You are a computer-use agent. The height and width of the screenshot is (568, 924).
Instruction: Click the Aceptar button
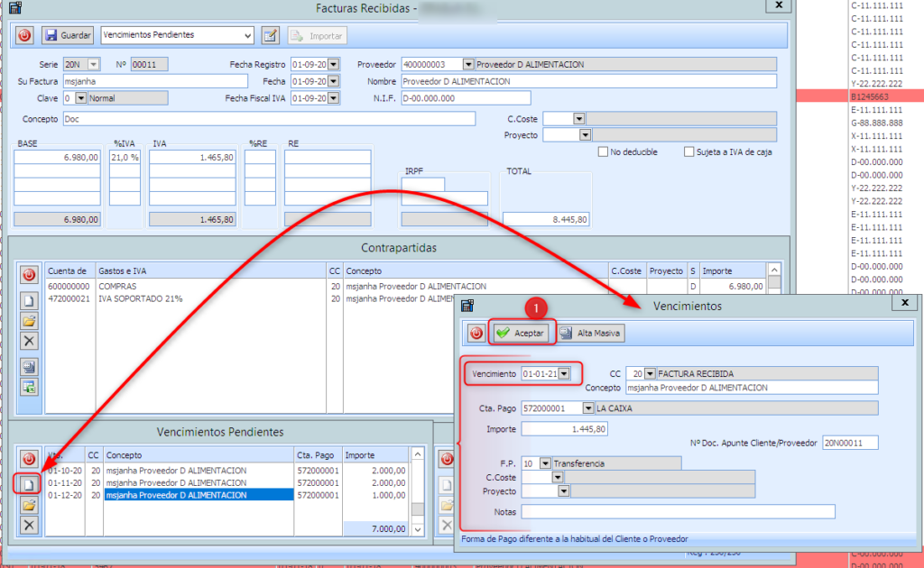pyautogui.click(x=522, y=334)
